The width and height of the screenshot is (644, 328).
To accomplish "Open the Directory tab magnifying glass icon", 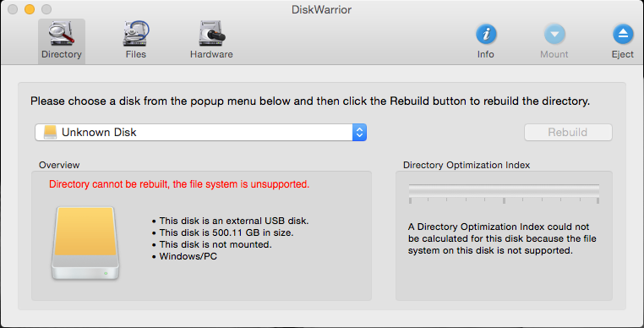I will click(62, 33).
